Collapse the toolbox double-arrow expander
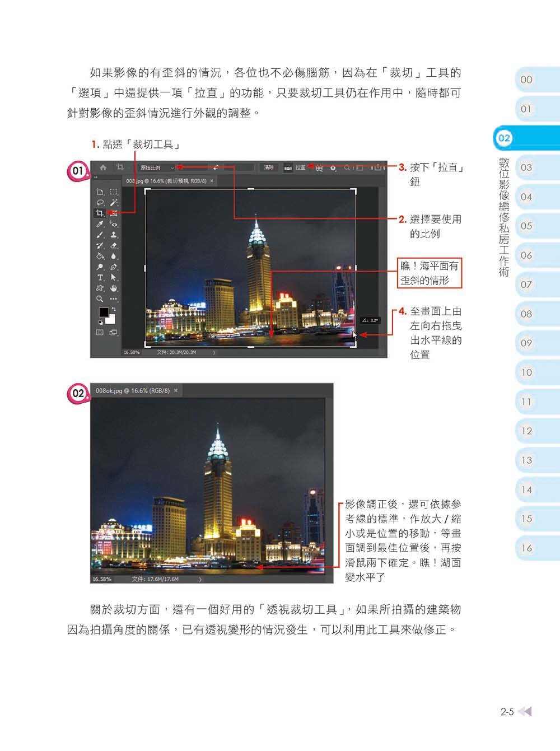560x751 pixels. point(96,178)
